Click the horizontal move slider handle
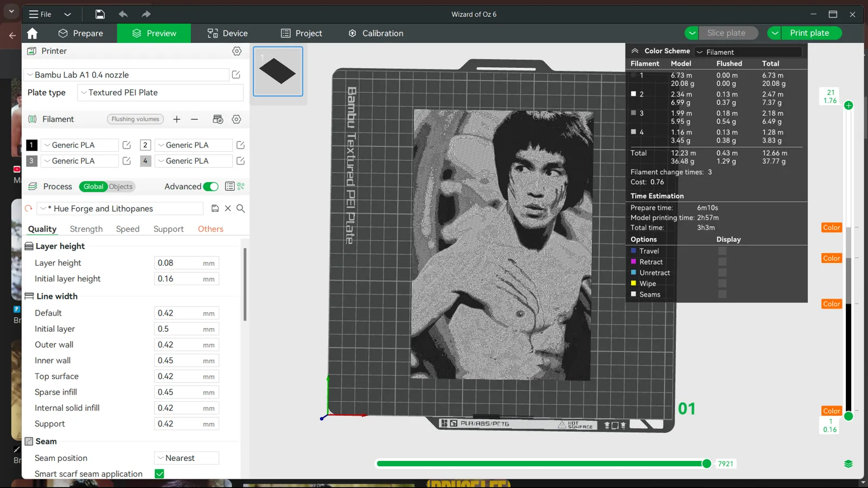This screenshot has height=488, width=868. tap(706, 464)
